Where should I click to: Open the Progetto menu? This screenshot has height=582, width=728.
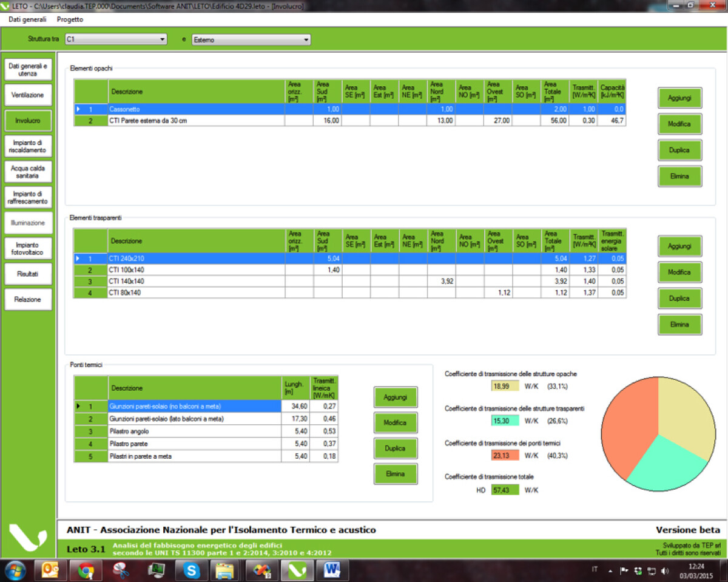coord(70,19)
